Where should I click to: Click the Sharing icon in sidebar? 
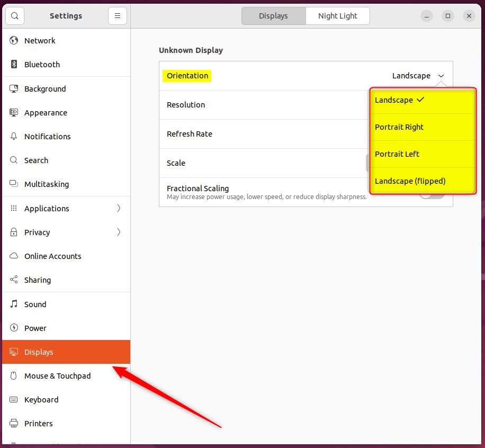14,280
